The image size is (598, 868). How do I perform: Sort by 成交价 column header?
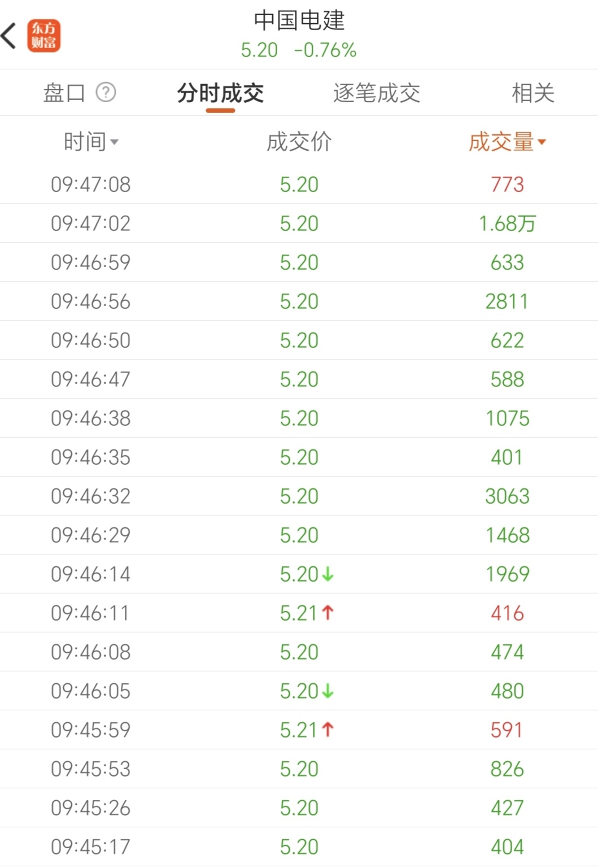pyautogui.click(x=299, y=142)
